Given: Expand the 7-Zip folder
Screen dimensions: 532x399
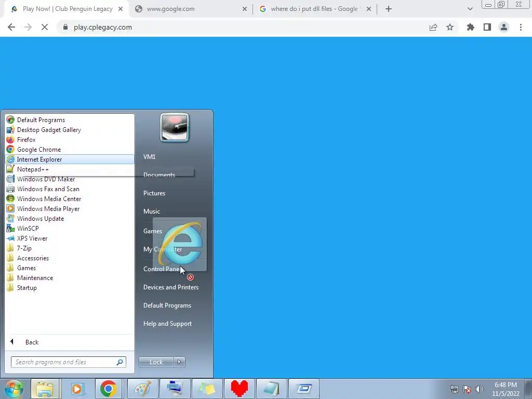Looking at the screenshot, I should tap(70, 248).
